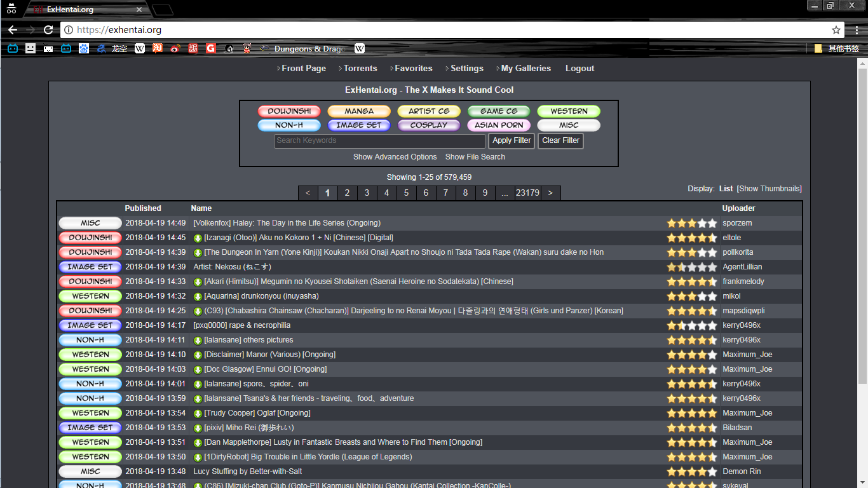The height and width of the screenshot is (488, 868).
Task: Click torrent download icon in the 14:25 row
Action: click(198, 311)
